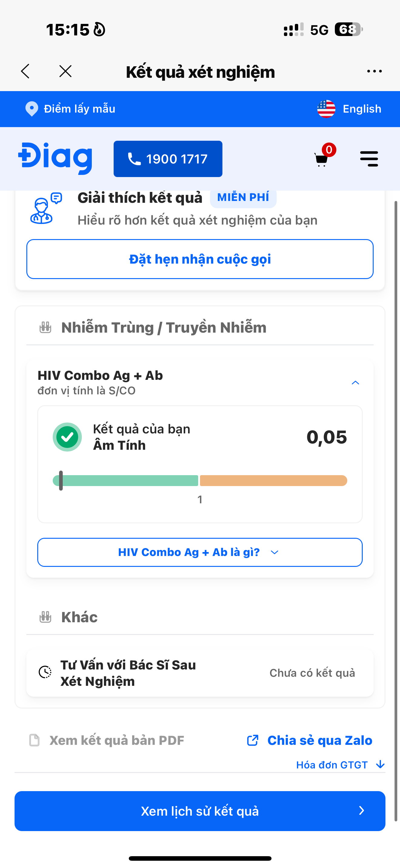
Task: Download the Hóa đơn GTGT invoice
Action: tap(340, 765)
